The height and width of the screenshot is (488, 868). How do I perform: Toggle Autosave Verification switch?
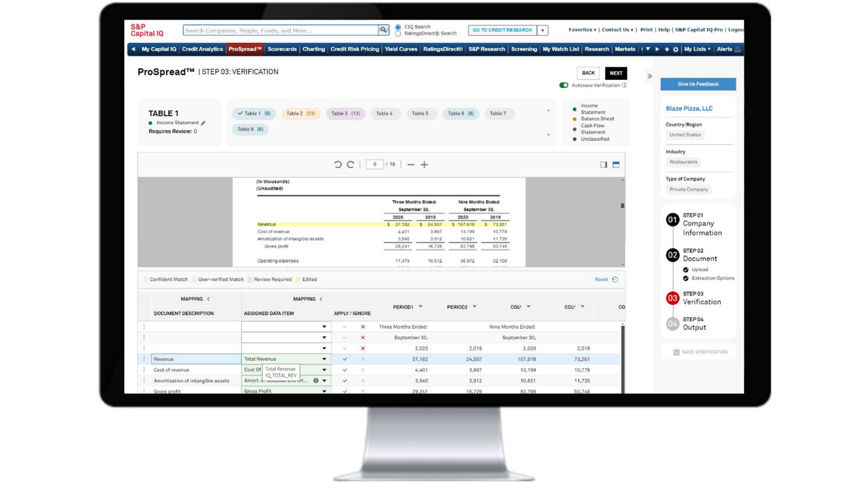(564, 85)
